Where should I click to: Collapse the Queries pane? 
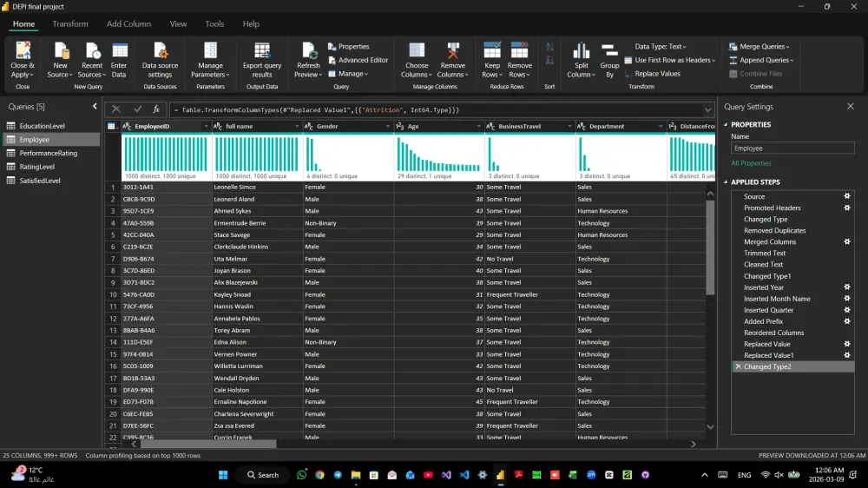[x=95, y=106]
